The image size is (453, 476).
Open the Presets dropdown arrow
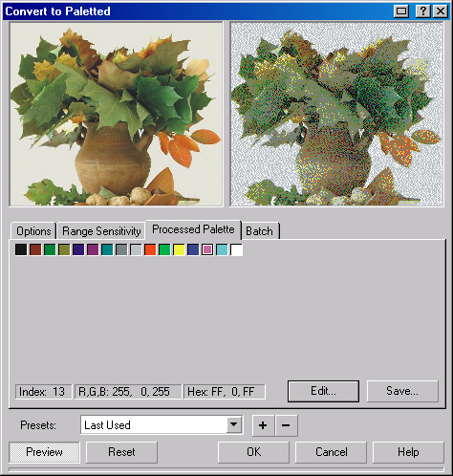234,424
